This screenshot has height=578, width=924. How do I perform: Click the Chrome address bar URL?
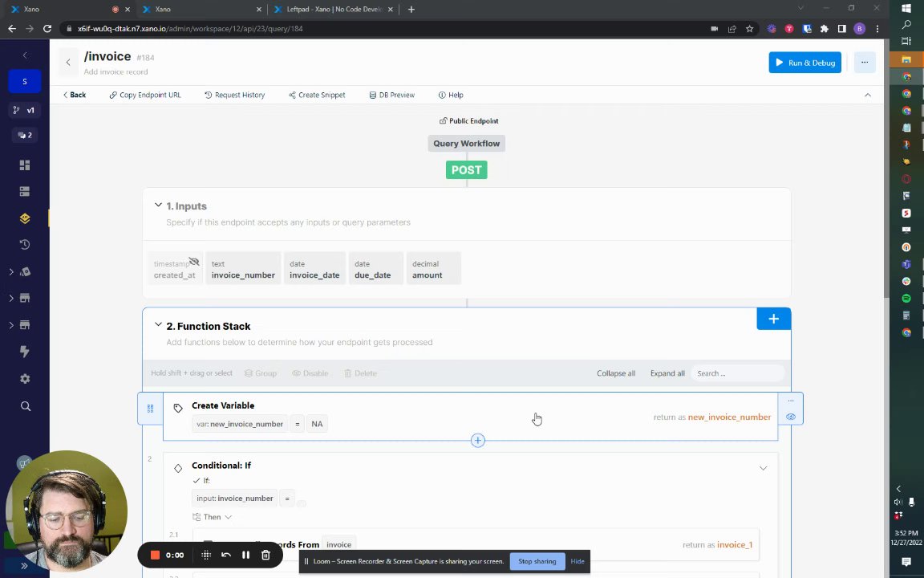pos(190,28)
